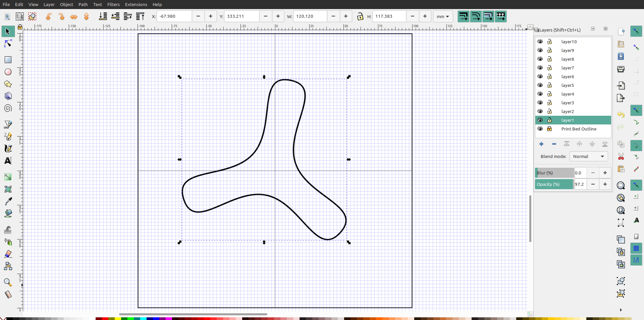644x320 pixels.
Task: Select the Zoom tool
Action: pyautogui.click(x=8, y=282)
